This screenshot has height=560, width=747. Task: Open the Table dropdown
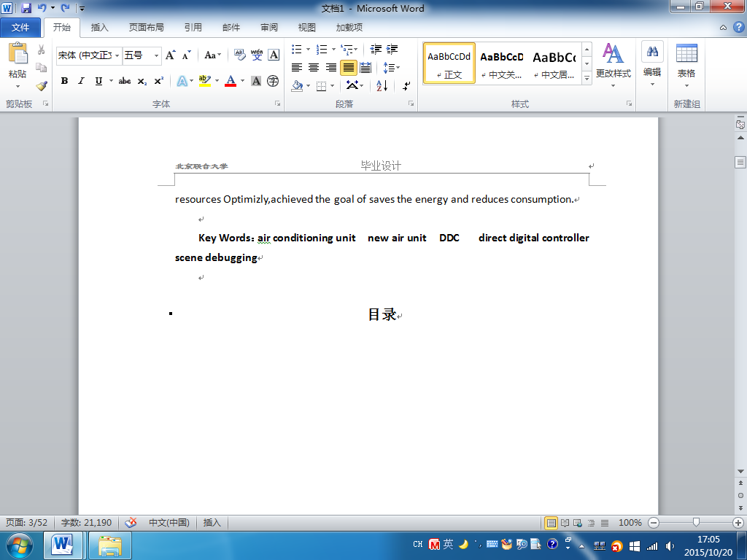tap(686, 66)
